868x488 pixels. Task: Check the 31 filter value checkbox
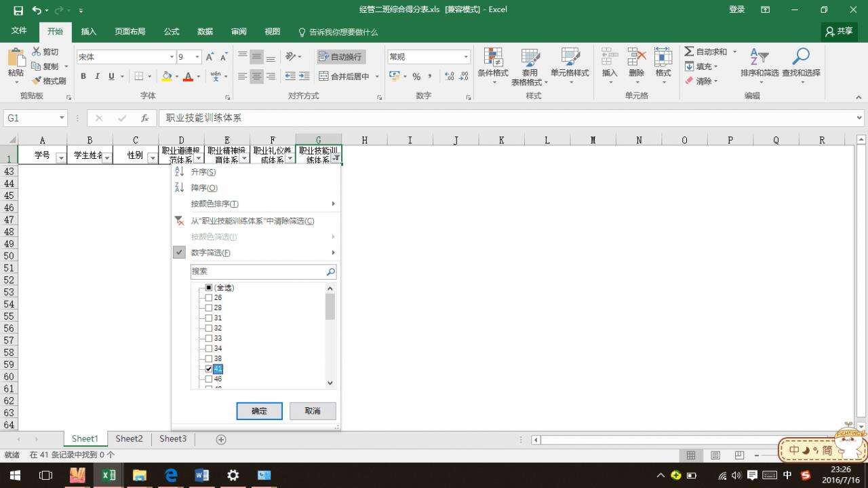tap(209, 318)
